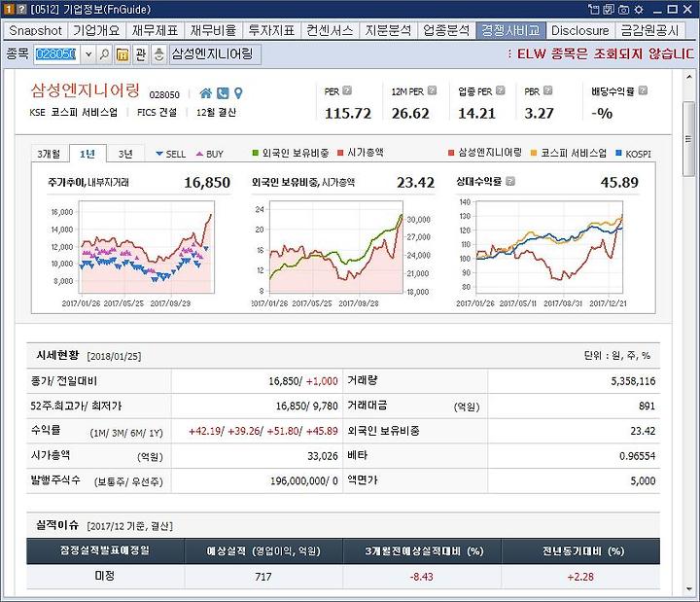Image resolution: width=700 pixels, height=602 pixels.
Task: Click the 예상실적 value 717
Action: [x=263, y=577]
